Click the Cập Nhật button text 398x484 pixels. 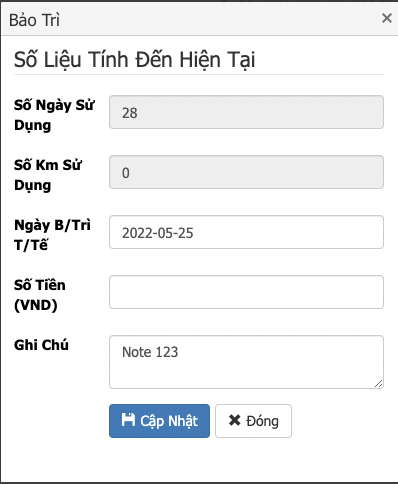pyautogui.click(x=169, y=421)
